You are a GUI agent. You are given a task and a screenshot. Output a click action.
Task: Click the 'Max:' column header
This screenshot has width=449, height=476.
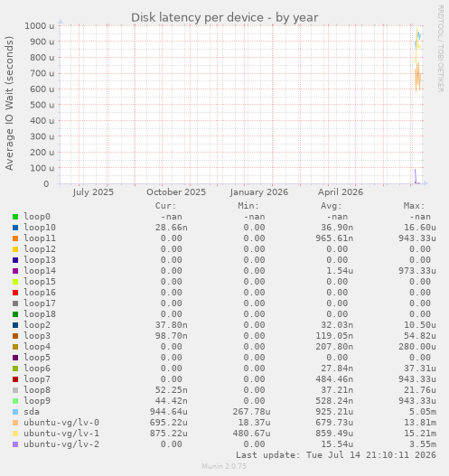414,206
